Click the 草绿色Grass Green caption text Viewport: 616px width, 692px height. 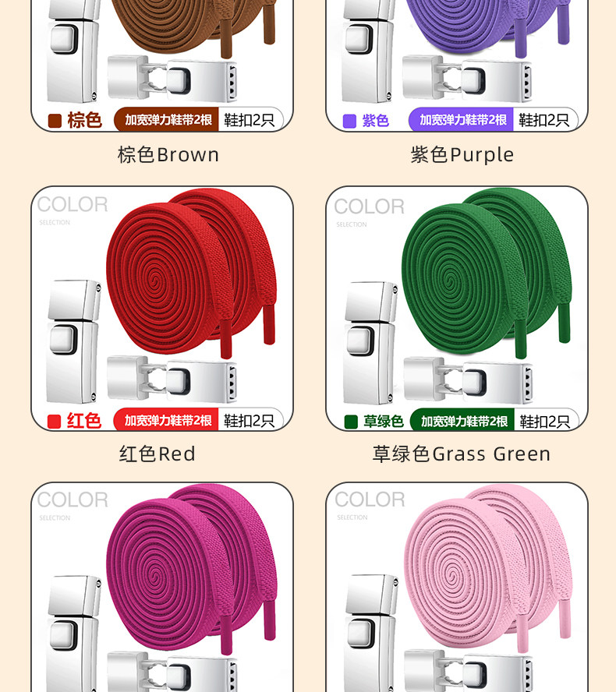tap(462, 454)
